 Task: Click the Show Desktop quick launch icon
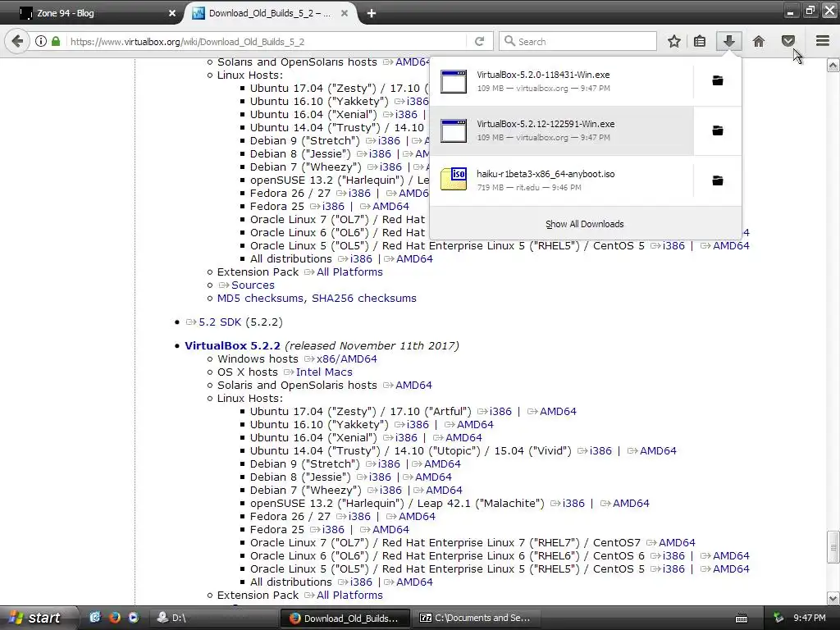[x=95, y=618]
